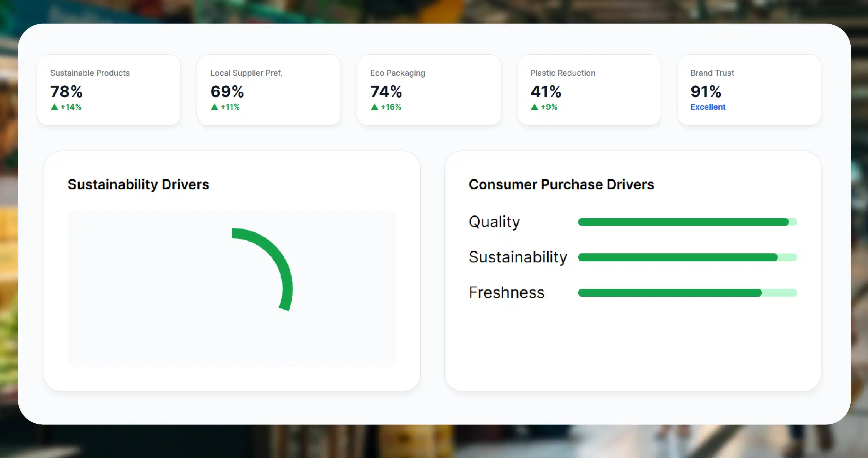The height and width of the screenshot is (458, 868).
Task: Click the 91% Brand Trust value
Action: (x=706, y=91)
